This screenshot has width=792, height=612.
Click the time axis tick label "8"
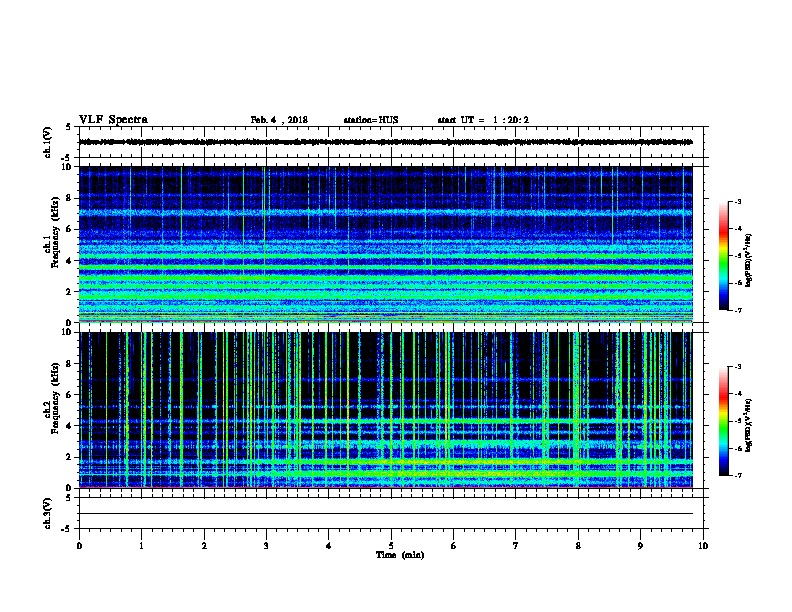point(578,546)
